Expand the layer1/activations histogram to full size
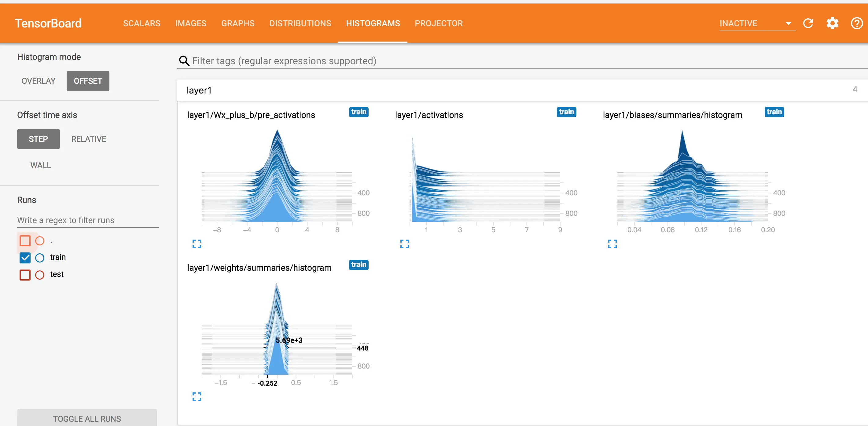The image size is (868, 426). click(x=404, y=244)
